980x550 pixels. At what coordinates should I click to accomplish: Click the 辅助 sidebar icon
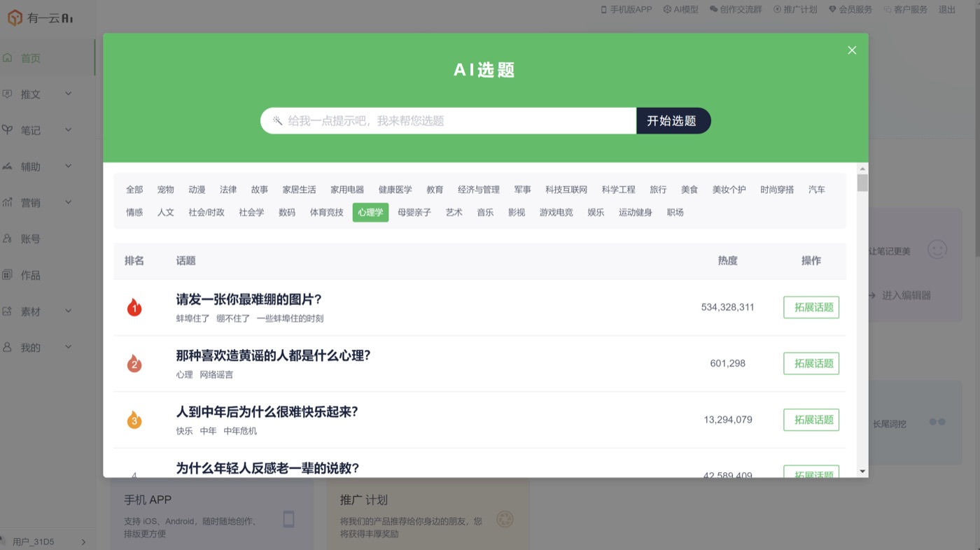pyautogui.click(x=8, y=167)
